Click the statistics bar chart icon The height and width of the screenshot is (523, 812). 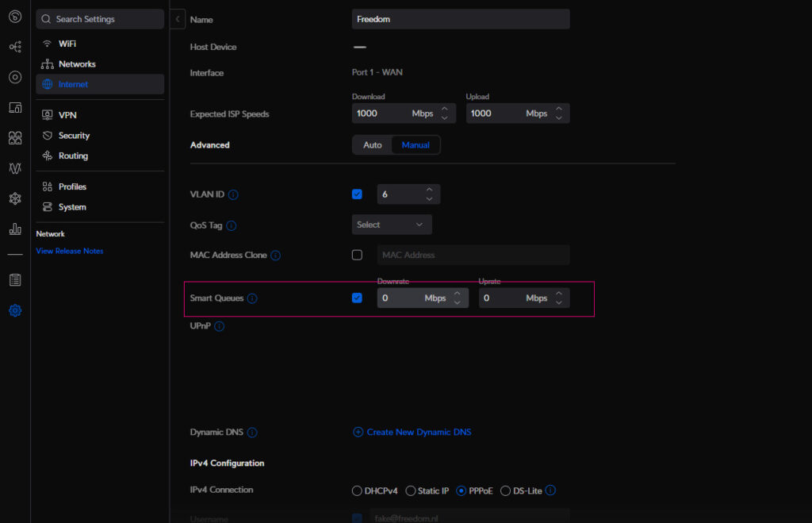15,229
